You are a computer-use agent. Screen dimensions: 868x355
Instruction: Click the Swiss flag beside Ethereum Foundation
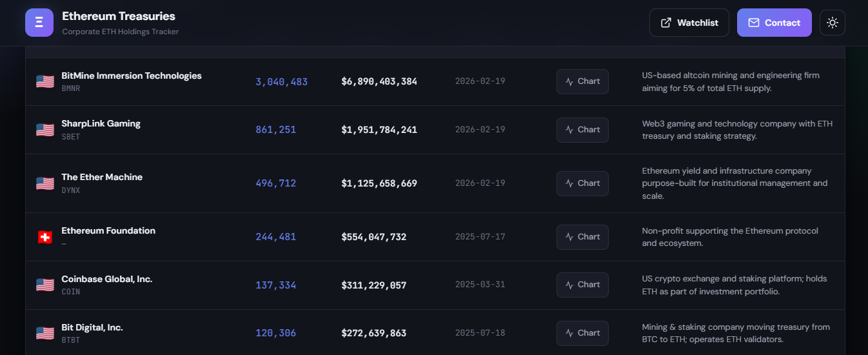(x=45, y=237)
